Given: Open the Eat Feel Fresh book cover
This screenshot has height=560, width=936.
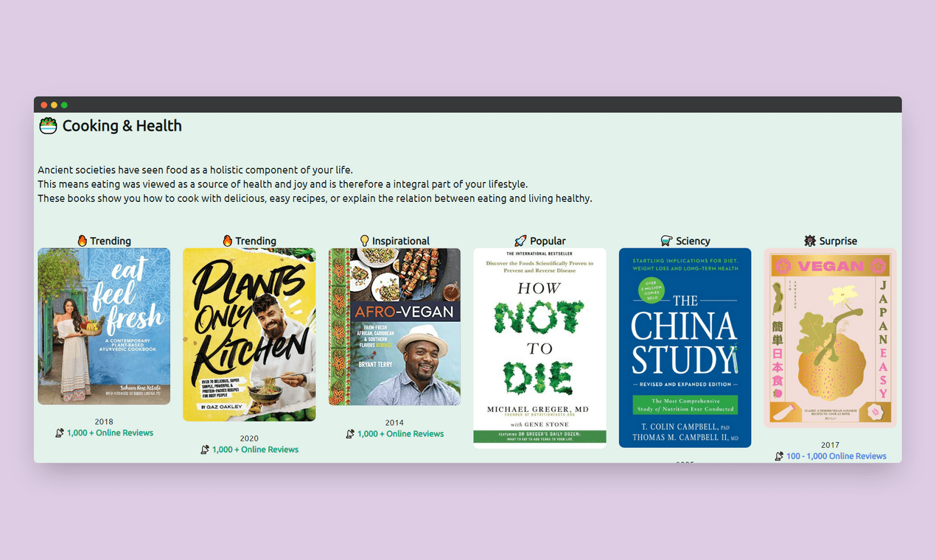Looking at the screenshot, I should click(103, 326).
